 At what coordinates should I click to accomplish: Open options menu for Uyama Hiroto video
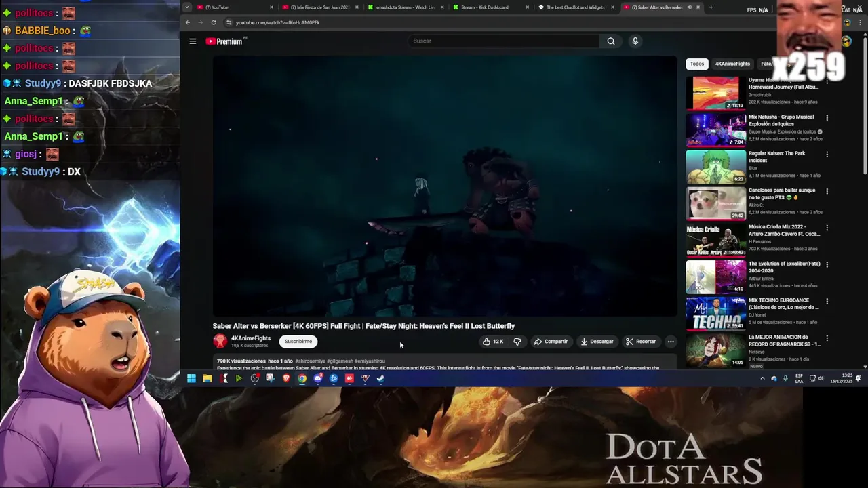[827, 81]
